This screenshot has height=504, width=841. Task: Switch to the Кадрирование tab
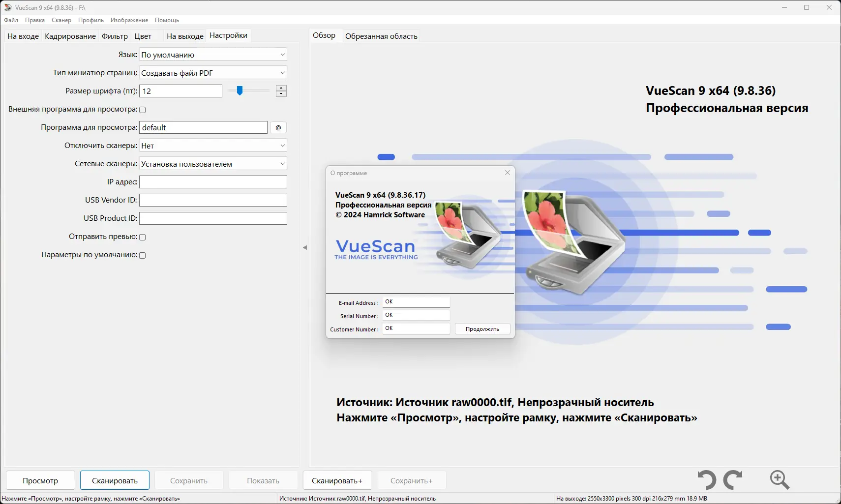[x=70, y=36]
